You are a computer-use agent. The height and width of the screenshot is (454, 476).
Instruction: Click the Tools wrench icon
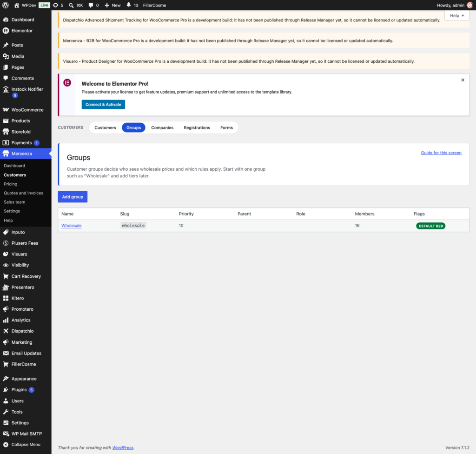pos(6,412)
